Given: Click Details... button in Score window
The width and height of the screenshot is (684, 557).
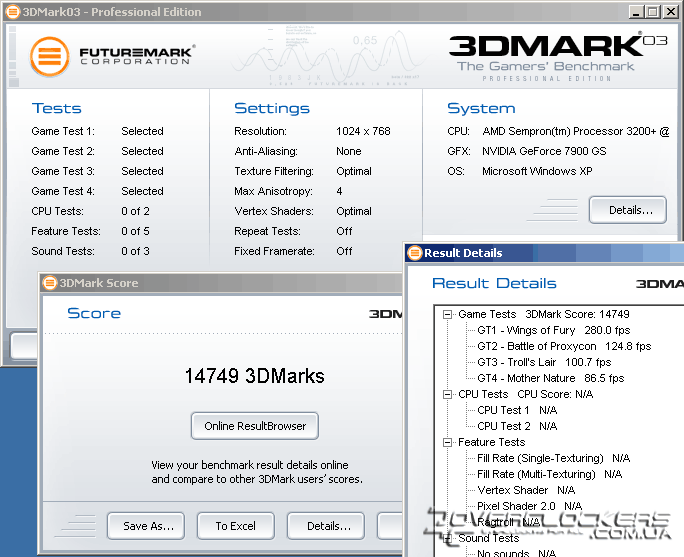Looking at the screenshot, I should pos(326,526).
